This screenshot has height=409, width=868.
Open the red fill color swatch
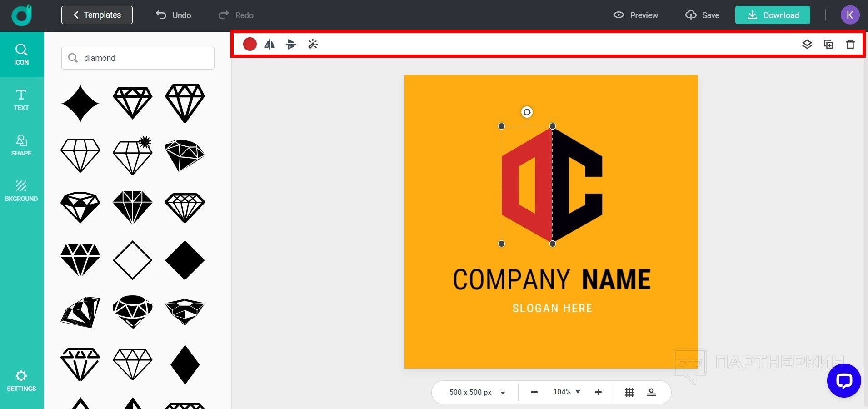pos(250,44)
